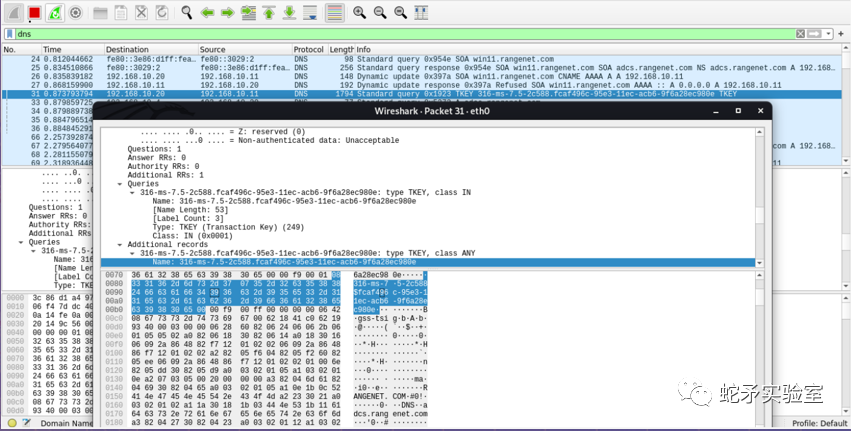Click into the dns filter field
The image size is (851, 431).
click(x=404, y=34)
